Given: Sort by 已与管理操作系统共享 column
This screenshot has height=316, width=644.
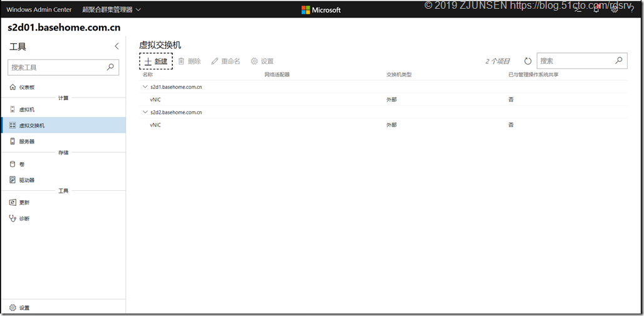Looking at the screenshot, I should 533,74.
